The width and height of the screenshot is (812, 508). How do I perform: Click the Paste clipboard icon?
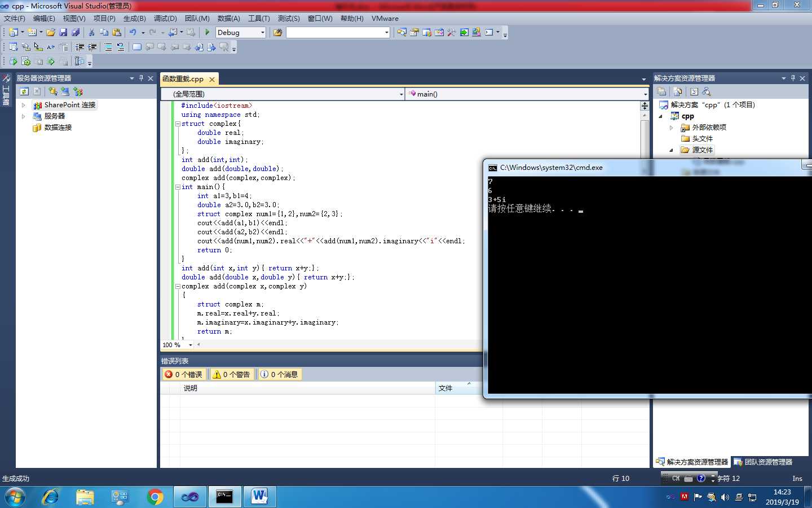(x=117, y=33)
